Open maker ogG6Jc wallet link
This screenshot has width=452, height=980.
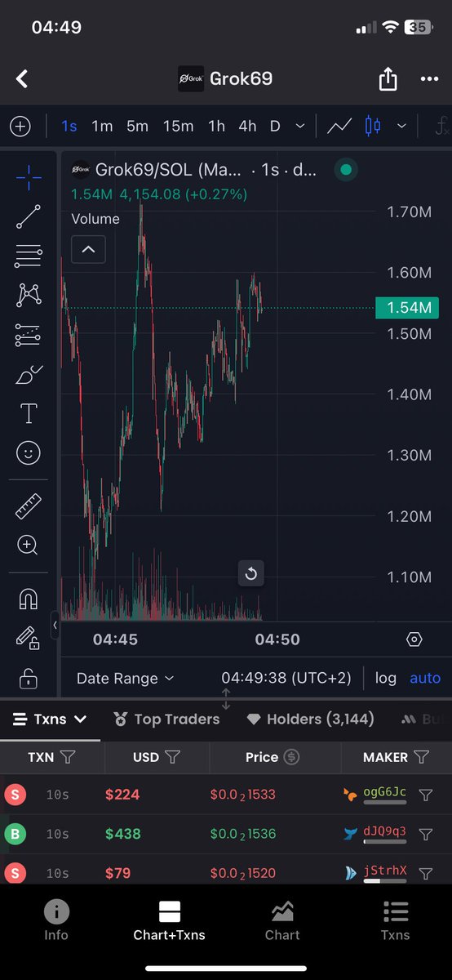point(384,792)
